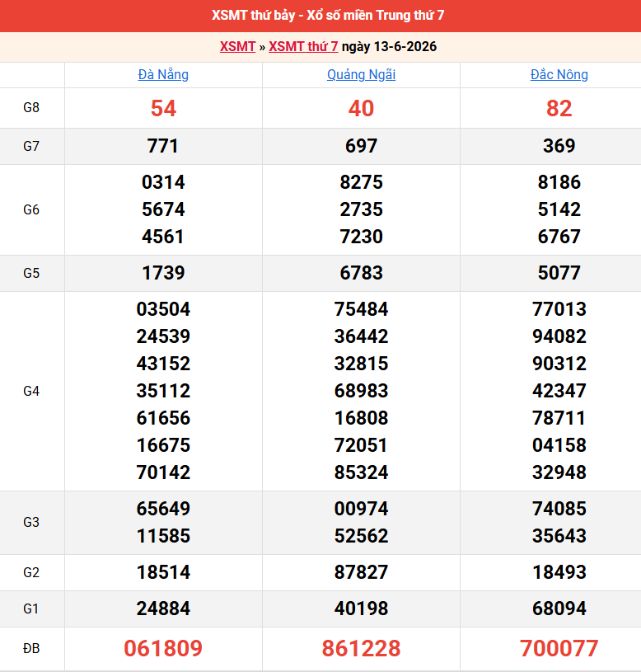Screen dimensions: 641x672
Task: Click G7 number 771
Action: click(163, 146)
